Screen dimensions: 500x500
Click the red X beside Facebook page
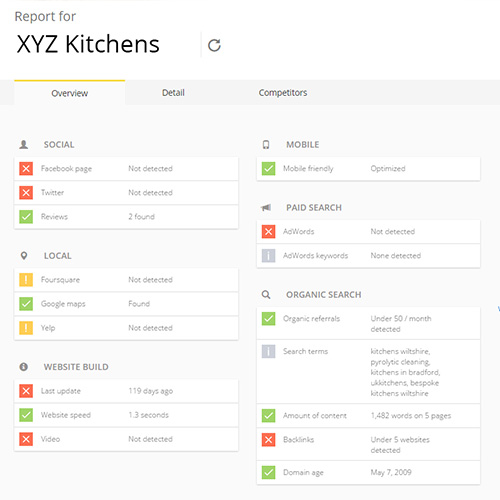tap(26, 168)
